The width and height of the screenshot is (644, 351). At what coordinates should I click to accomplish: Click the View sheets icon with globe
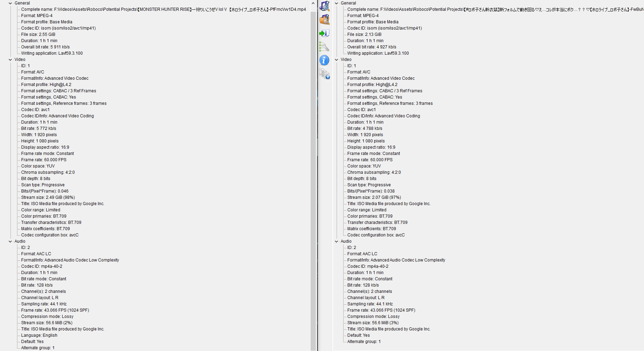pos(324,74)
